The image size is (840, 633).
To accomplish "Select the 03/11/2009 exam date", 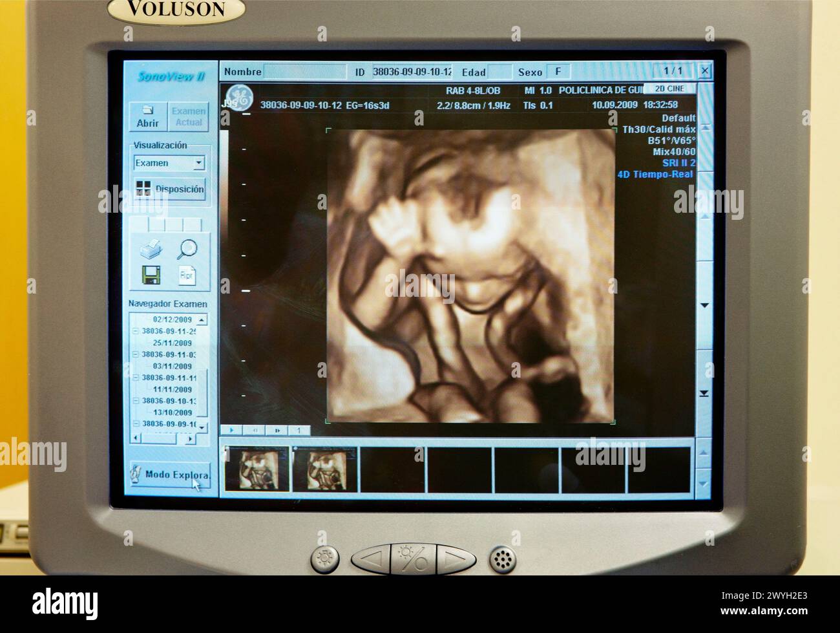I will 173,366.
